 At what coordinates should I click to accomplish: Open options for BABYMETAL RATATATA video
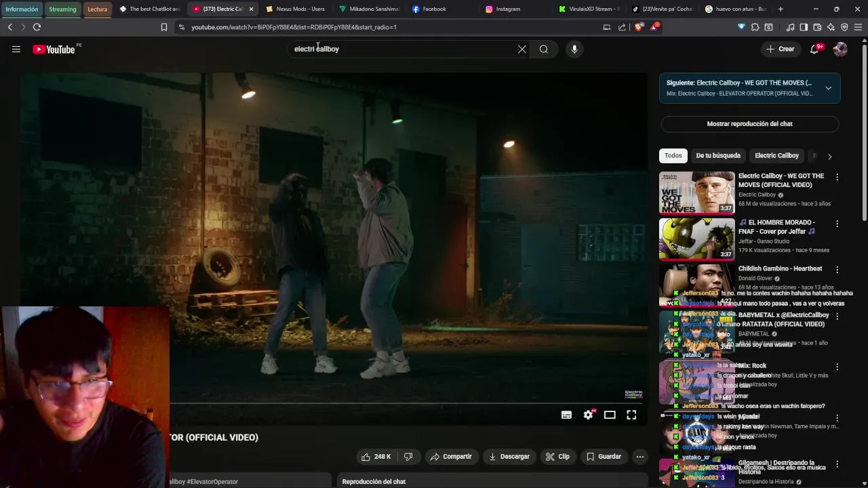(837, 316)
